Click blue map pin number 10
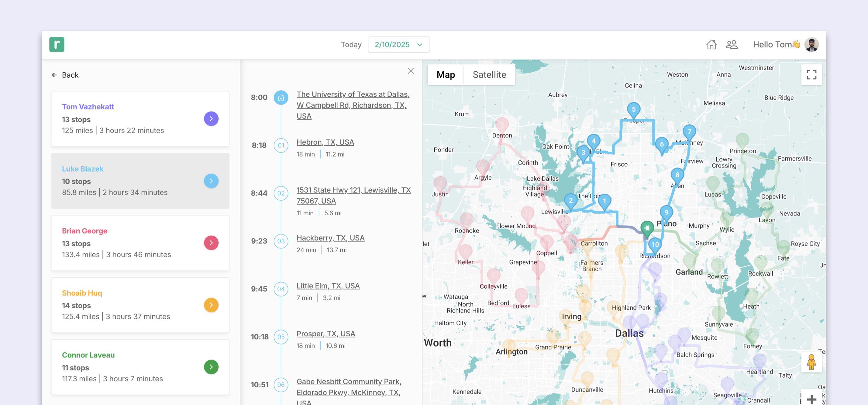This screenshot has width=868, height=405. coord(655,245)
